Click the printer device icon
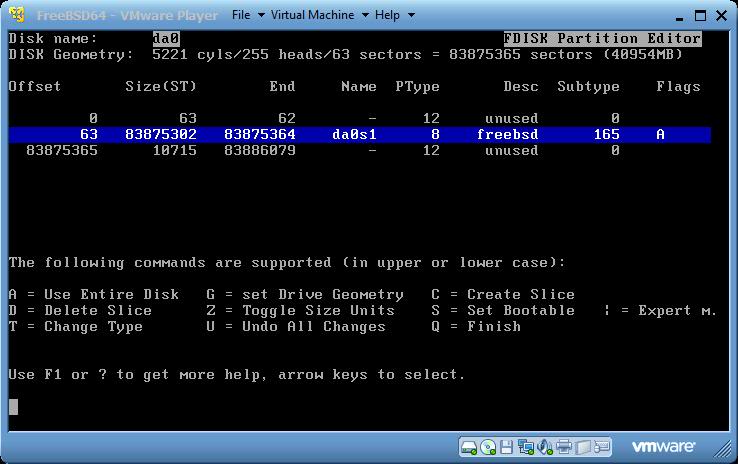The height and width of the screenshot is (464, 738). (x=563, y=447)
